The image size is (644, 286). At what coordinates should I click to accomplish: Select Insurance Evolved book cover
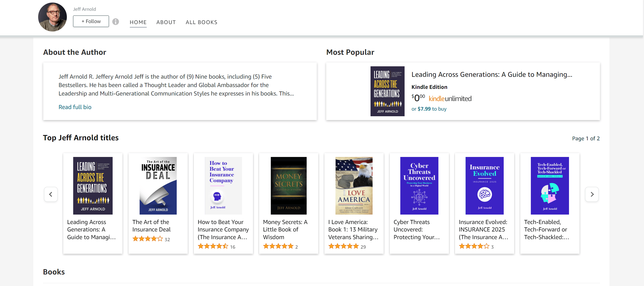tap(484, 186)
